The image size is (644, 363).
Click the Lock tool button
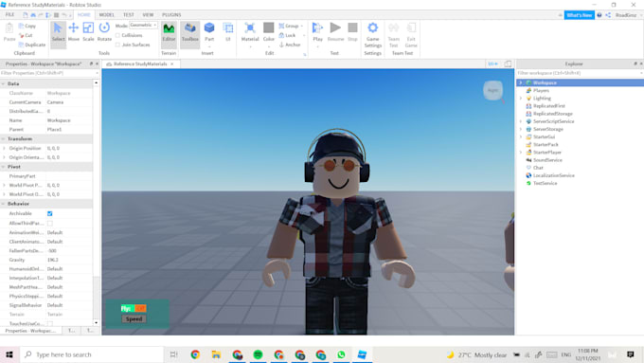pyautogui.click(x=288, y=35)
